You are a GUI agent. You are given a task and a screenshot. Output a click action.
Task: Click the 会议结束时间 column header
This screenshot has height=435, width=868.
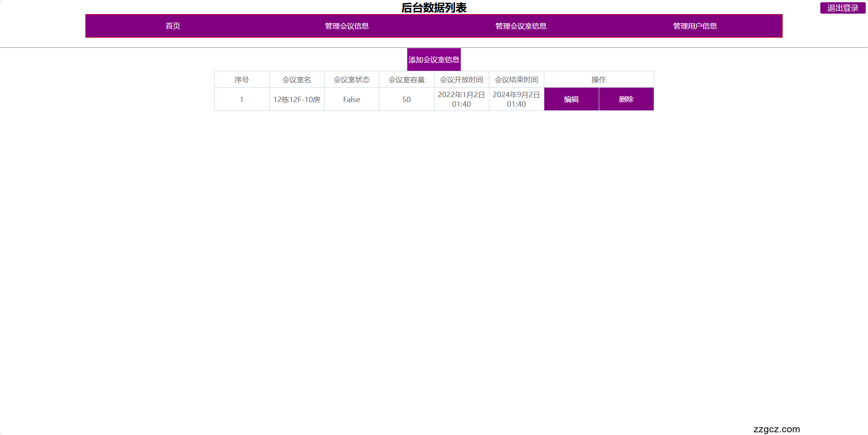pos(516,79)
